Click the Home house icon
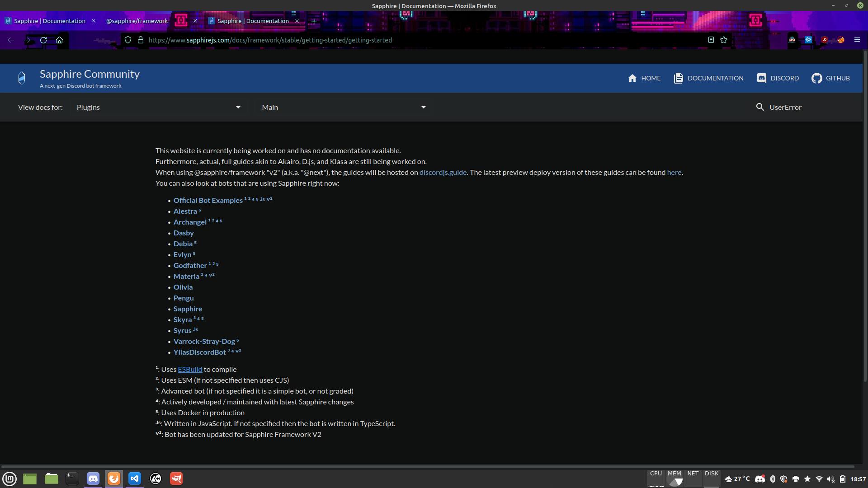This screenshot has height=488, width=868. tap(632, 78)
